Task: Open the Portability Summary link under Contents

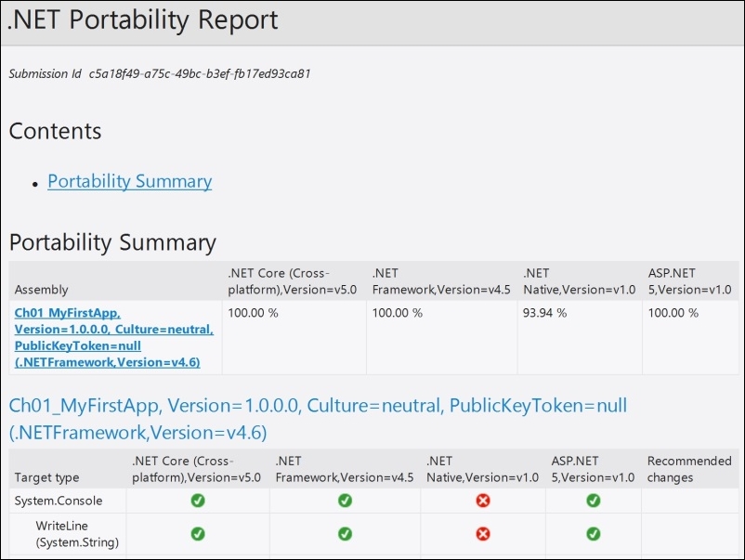Action: [130, 181]
